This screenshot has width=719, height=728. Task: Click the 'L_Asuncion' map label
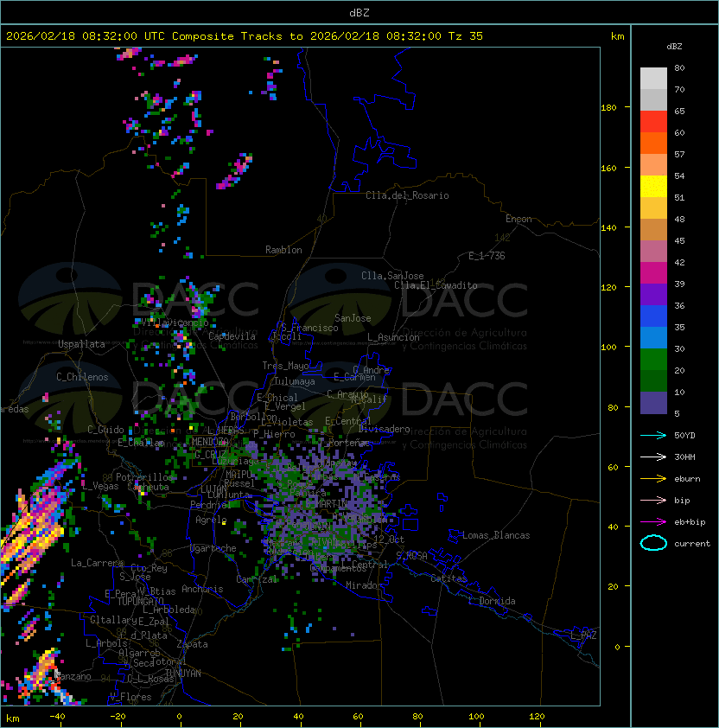[393, 337]
